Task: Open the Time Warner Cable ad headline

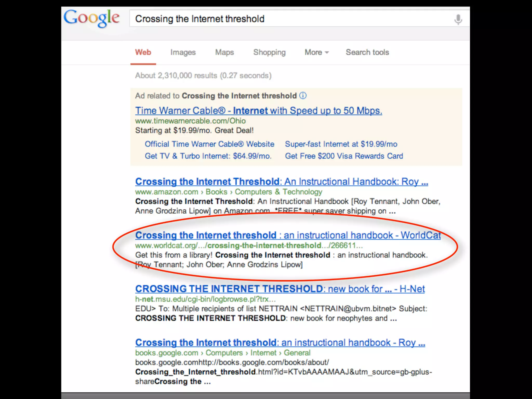Action: (x=258, y=111)
